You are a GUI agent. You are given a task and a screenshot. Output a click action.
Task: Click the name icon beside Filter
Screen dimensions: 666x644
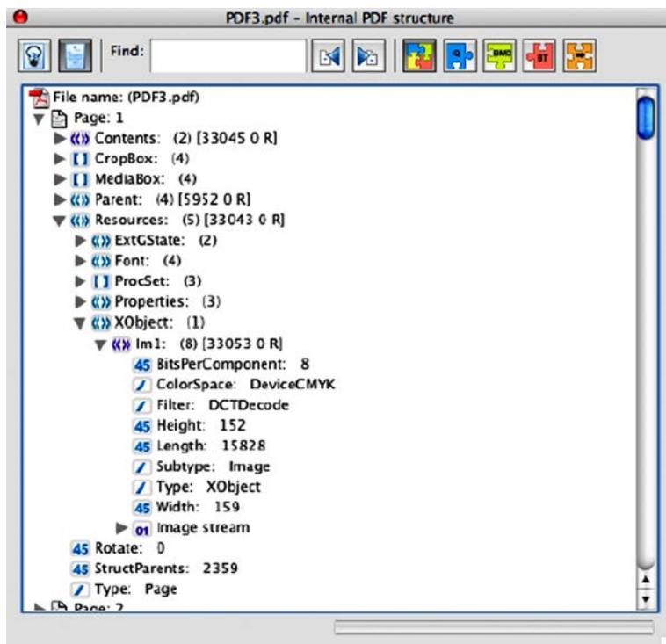(142, 406)
